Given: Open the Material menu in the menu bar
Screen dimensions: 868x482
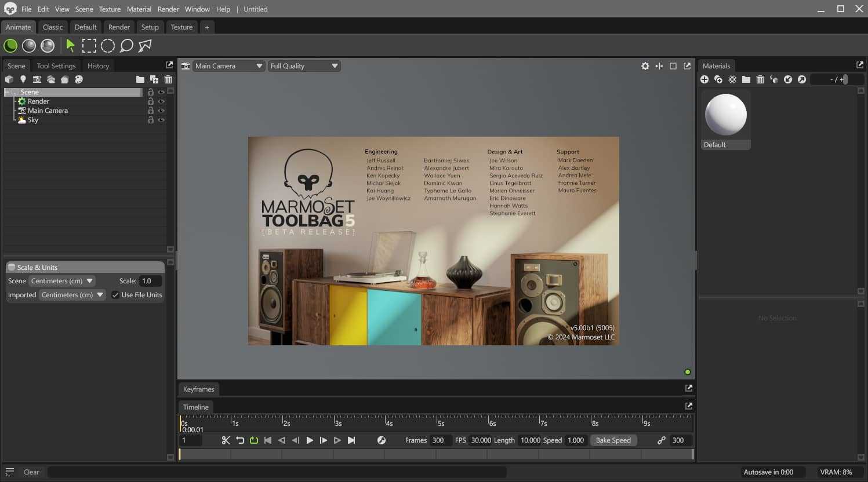Looking at the screenshot, I should [139, 9].
